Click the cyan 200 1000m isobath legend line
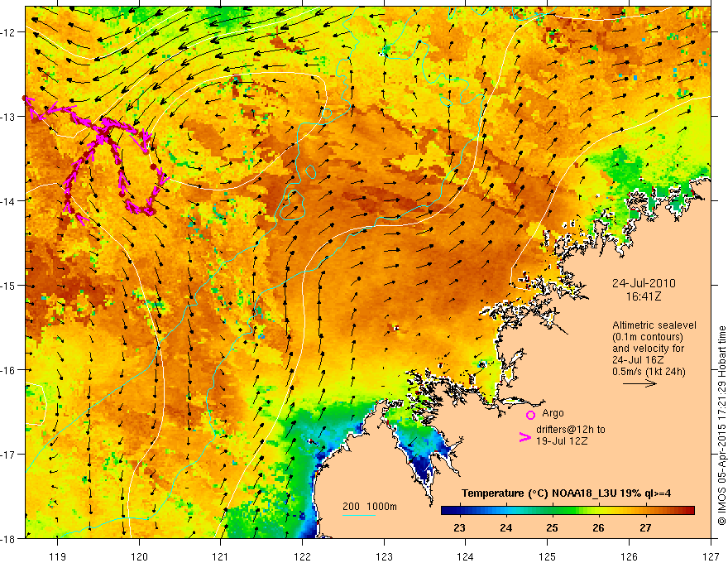728x563 pixels. [359, 515]
